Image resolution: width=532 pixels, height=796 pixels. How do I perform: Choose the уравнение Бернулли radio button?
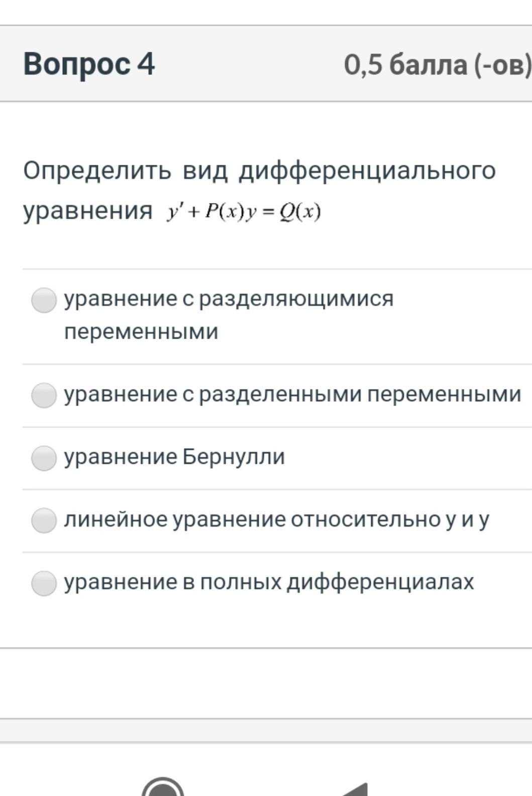(x=44, y=458)
